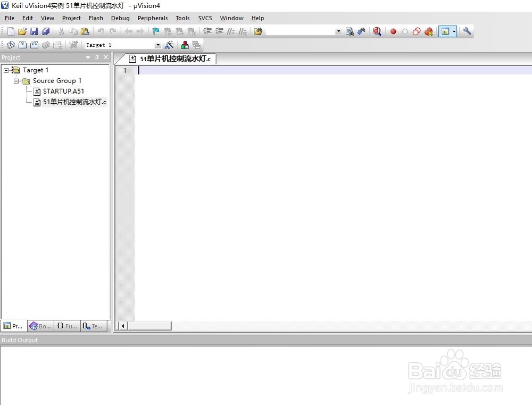Save the current file
Screen dimensions: 532x406
(34, 31)
